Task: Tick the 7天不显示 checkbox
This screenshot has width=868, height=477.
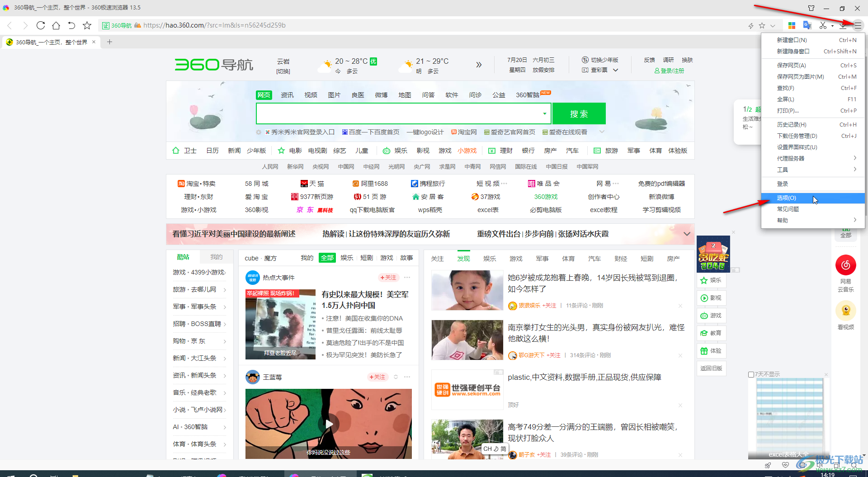Action: 751,374
